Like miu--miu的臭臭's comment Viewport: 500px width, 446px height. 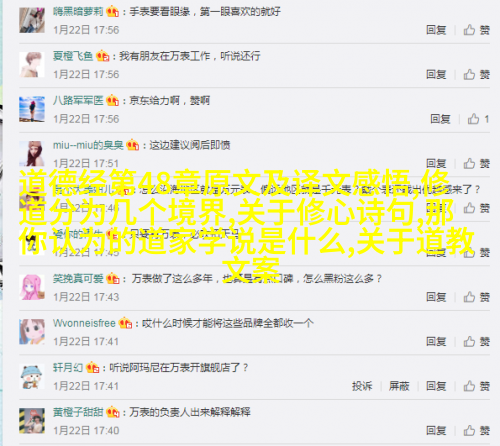click(x=477, y=163)
